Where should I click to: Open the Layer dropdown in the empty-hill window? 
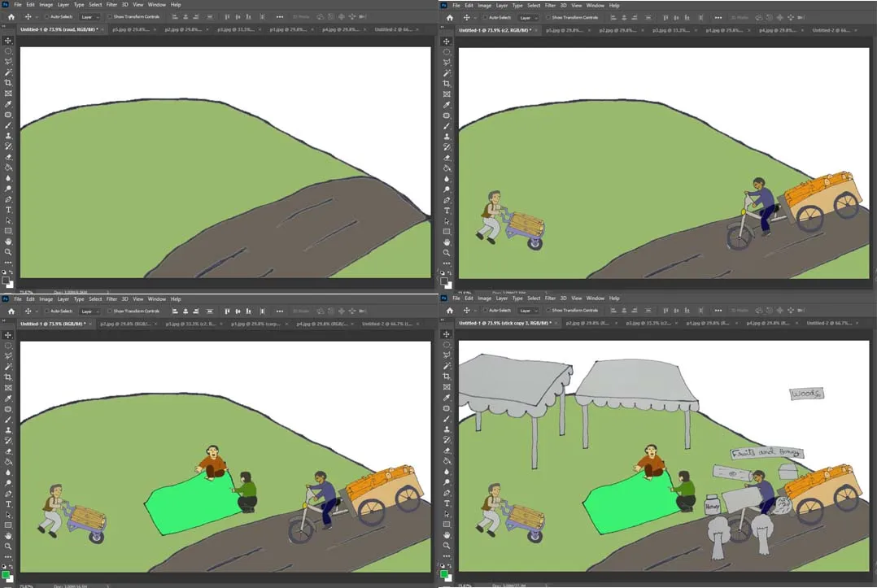pos(89,17)
